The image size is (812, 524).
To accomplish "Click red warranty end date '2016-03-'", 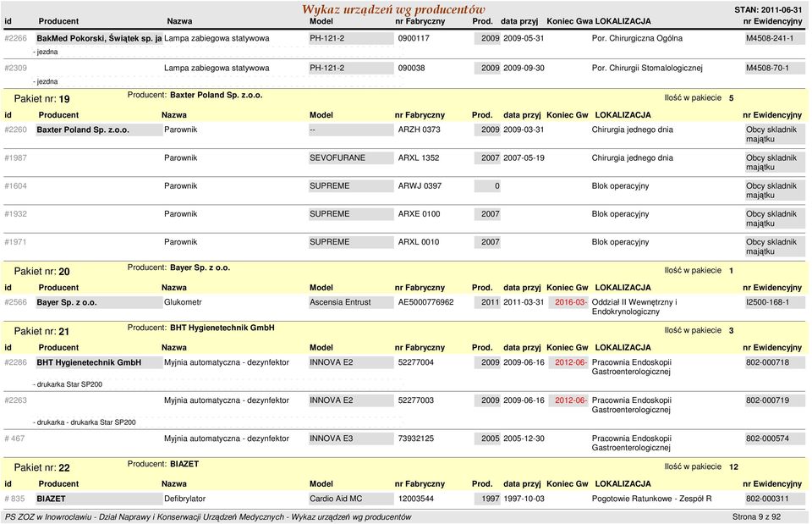I will pos(571,302).
